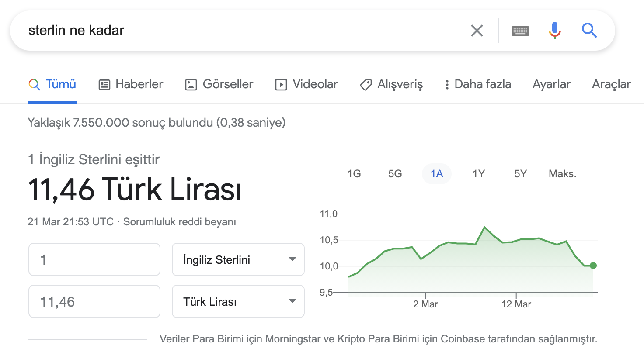Open the Alışveriş shopping tab
The image size is (644, 359).
[x=391, y=84]
